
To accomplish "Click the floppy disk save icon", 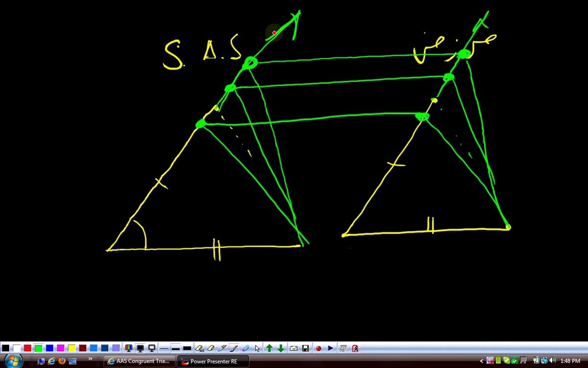I will 306,349.
